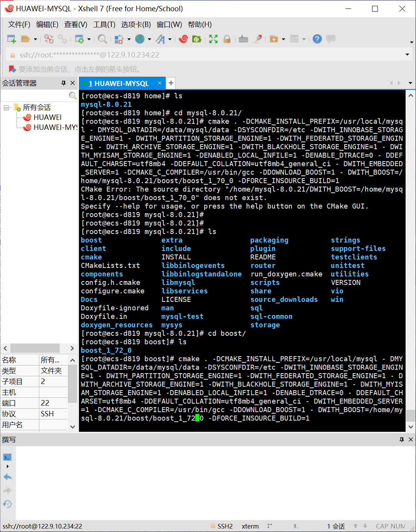Click the session manager search magnifier

coord(72,95)
